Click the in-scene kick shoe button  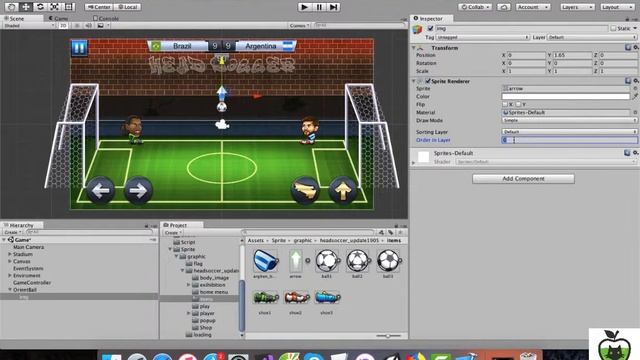point(305,190)
